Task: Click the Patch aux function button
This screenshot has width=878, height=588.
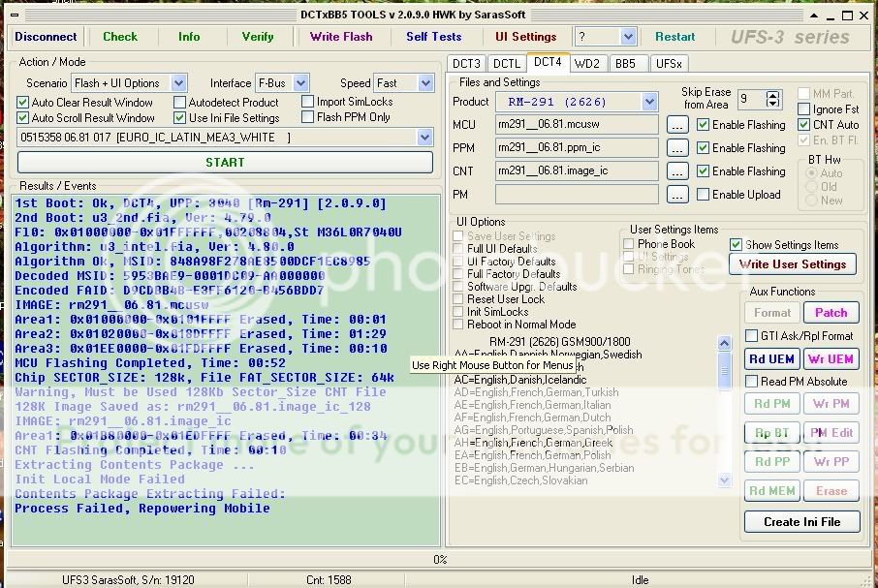Action: (831, 313)
